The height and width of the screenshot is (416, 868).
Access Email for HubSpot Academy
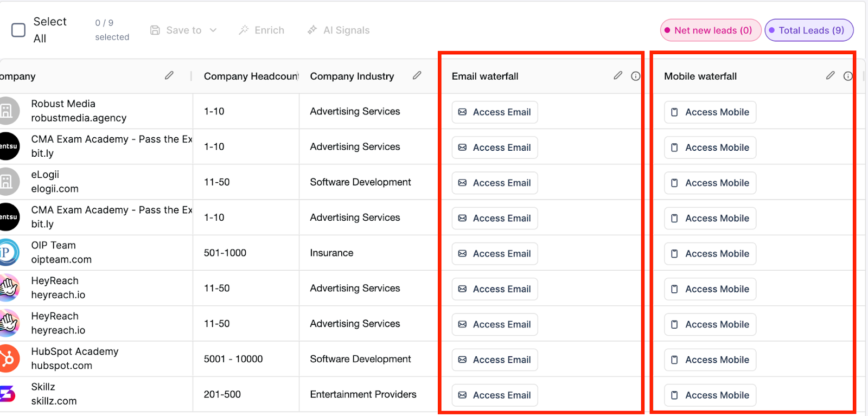coord(495,360)
